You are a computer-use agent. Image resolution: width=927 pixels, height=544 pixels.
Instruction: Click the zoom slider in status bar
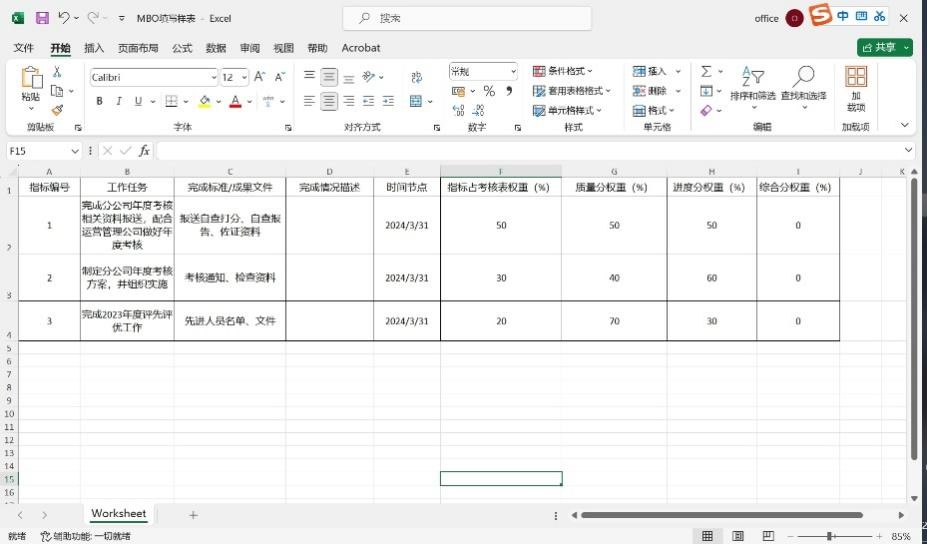point(829,537)
